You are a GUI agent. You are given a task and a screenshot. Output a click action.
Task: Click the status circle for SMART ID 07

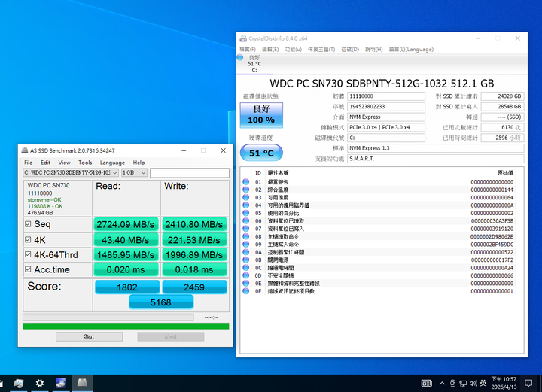[x=245, y=229]
